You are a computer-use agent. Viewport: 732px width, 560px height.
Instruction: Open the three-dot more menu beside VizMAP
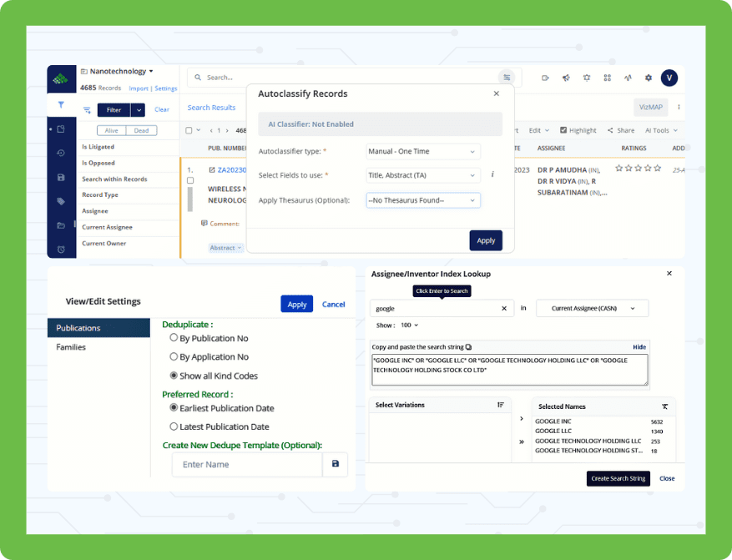(679, 108)
